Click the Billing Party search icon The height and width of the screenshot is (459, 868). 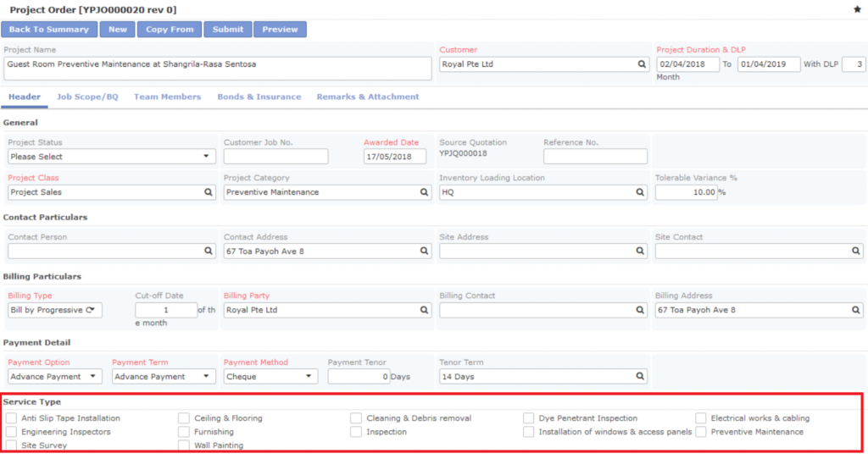point(425,311)
